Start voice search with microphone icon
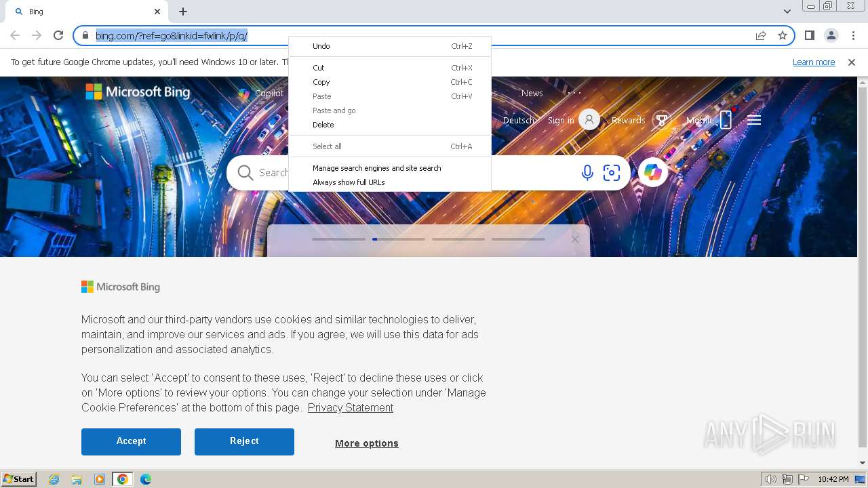Viewport: 868px width, 488px height. pyautogui.click(x=587, y=173)
